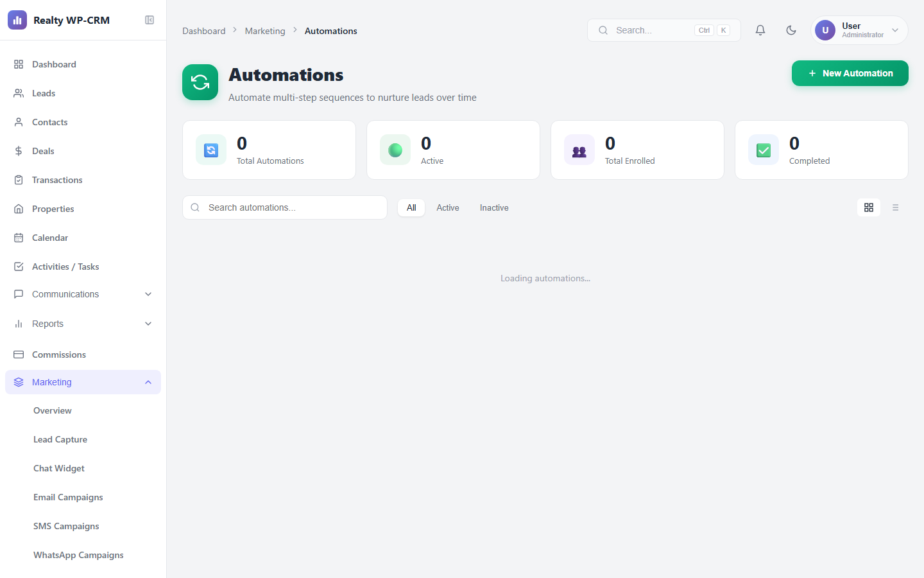The width and height of the screenshot is (924, 578).
Task: Toggle dark mode with the moon icon
Action: pyautogui.click(x=791, y=30)
